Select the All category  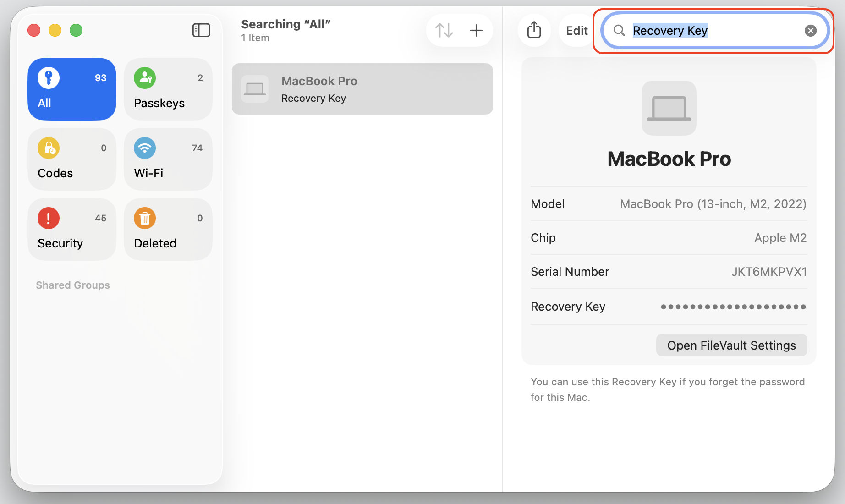click(72, 89)
